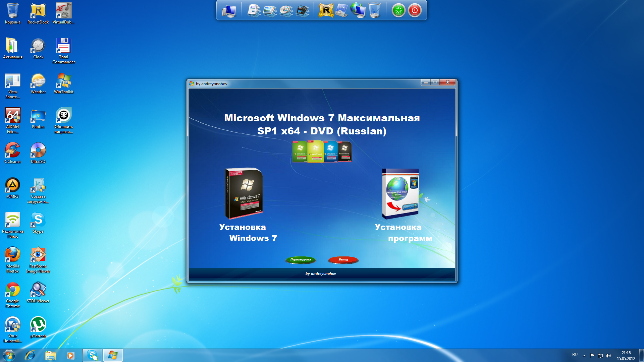644x362 pixels.
Task: Select the CCleaner desktop shortcut
Action: click(13, 153)
